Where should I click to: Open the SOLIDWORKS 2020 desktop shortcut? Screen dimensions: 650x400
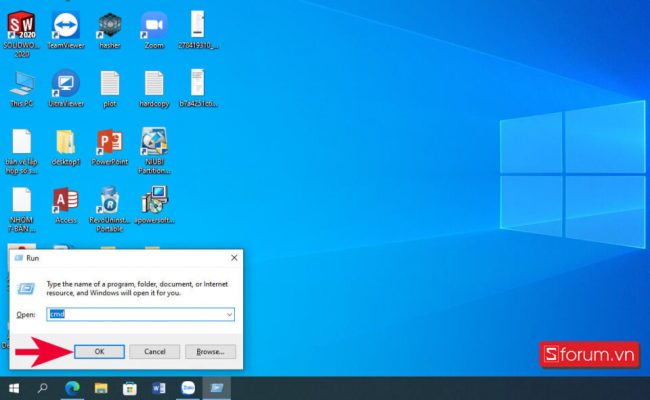click(21, 24)
